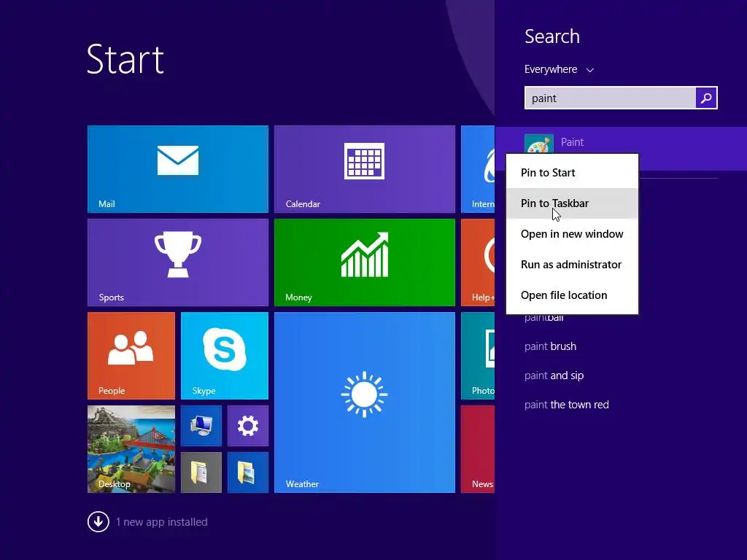This screenshot has width=747, height=560.
Task: Open the News tile
Action: [478, 449]
